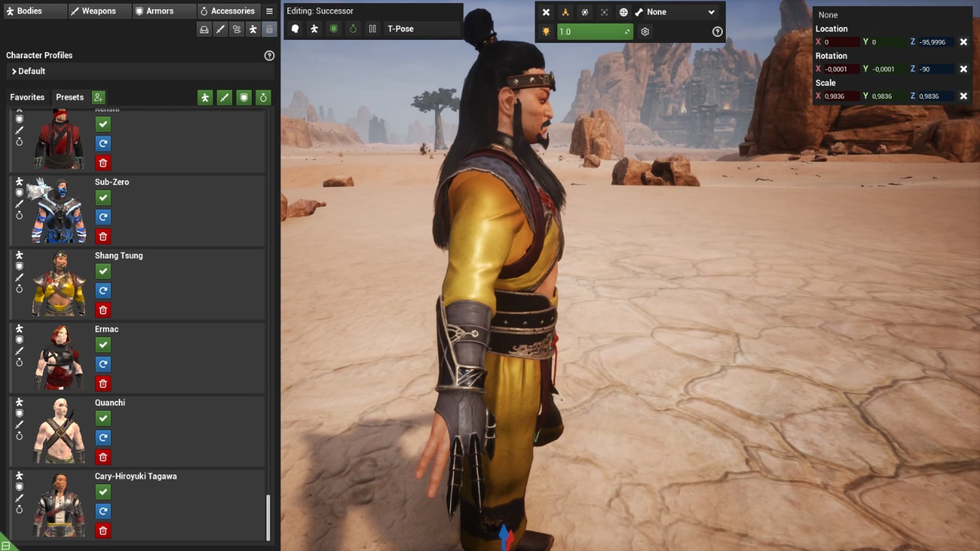
Task: Open the gear settings beside light intensity
Action: 645,32
